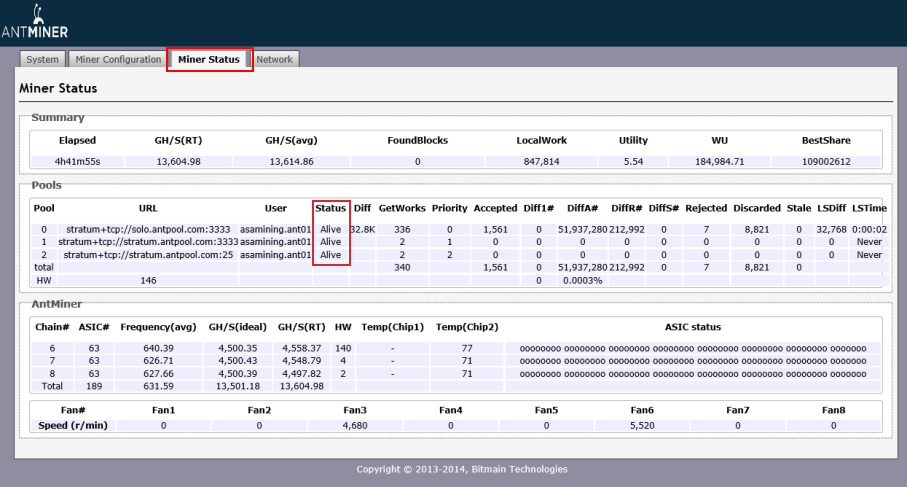Viewport: 907px width, 487px height.
Task: Click chain 8 GH/S(RT) 4,497.82
Action: point(301,374)
